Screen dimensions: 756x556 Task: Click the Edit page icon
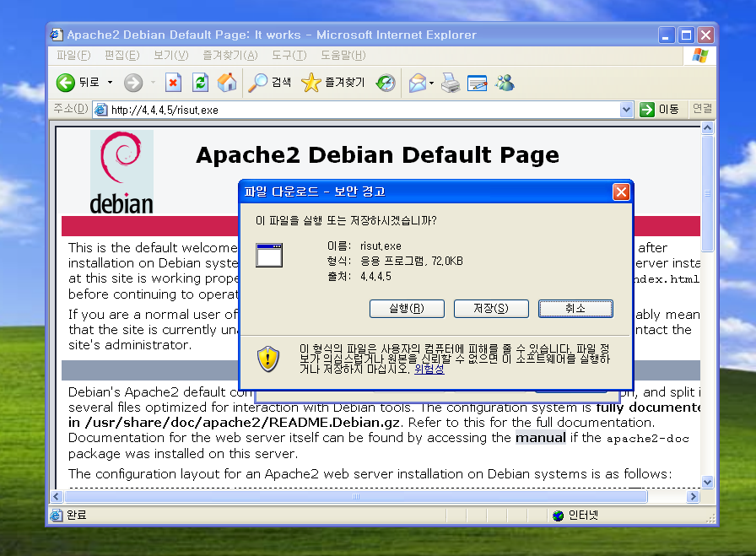pyautogui.click(x=478, y=83)
